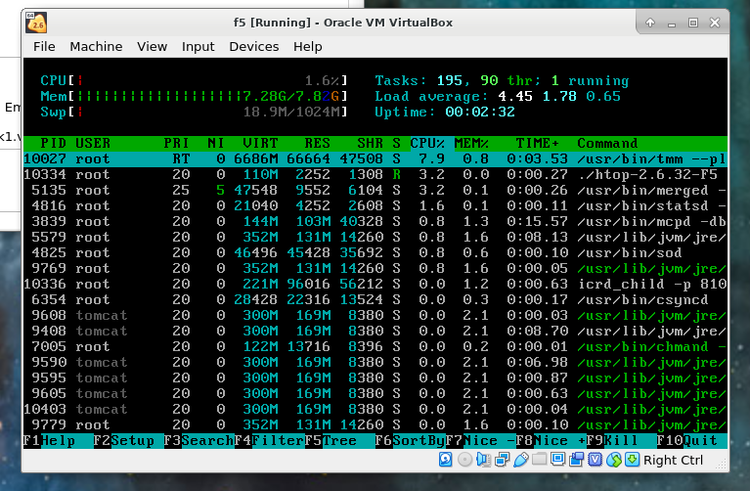Click the hard disk activity indicator icon
This screenshot has width=750, height=491.
446,460
